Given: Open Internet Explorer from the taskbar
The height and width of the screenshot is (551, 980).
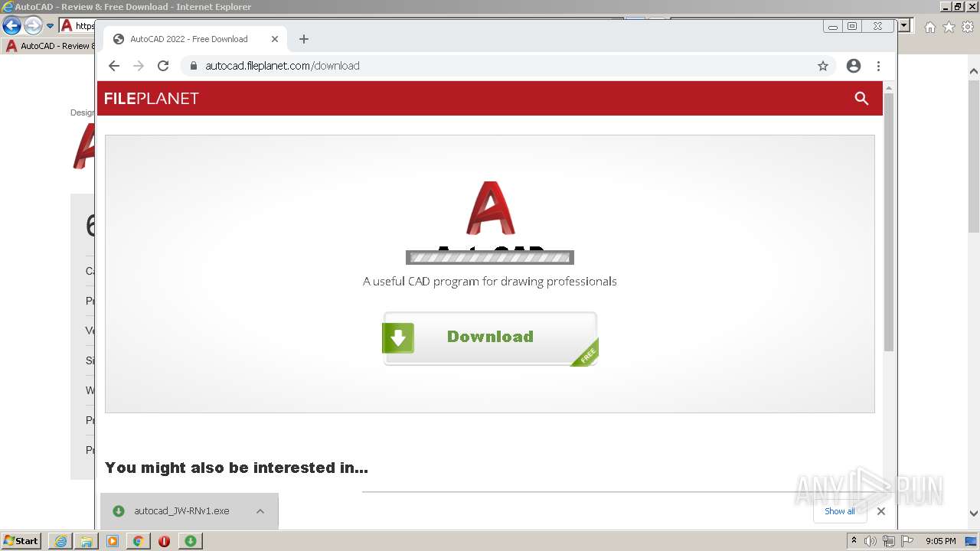Looking at the screenshot, I should pos(60,541).
